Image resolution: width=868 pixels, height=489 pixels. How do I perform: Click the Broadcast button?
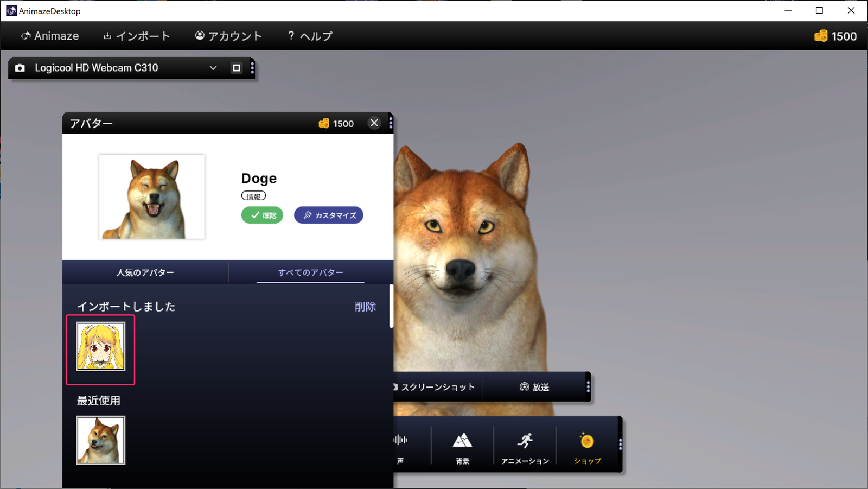point(534,387)
